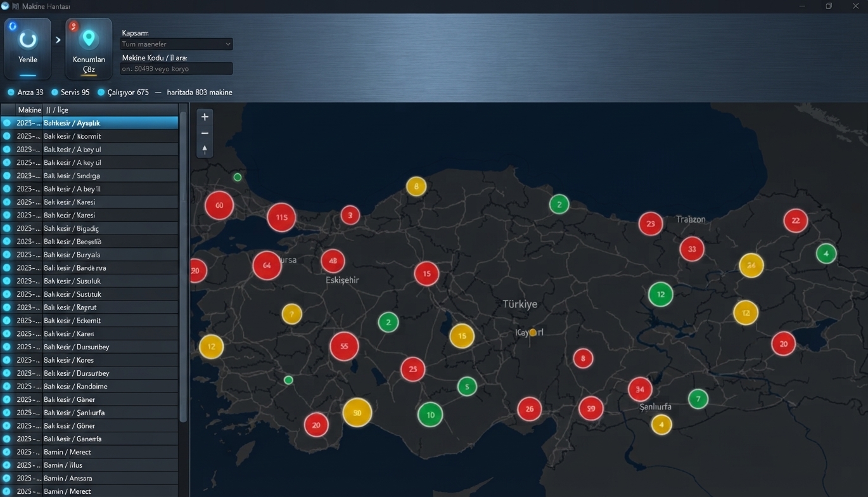
Task: Open the red 48 cluster near Eskişehir
Action: point(333,261)
